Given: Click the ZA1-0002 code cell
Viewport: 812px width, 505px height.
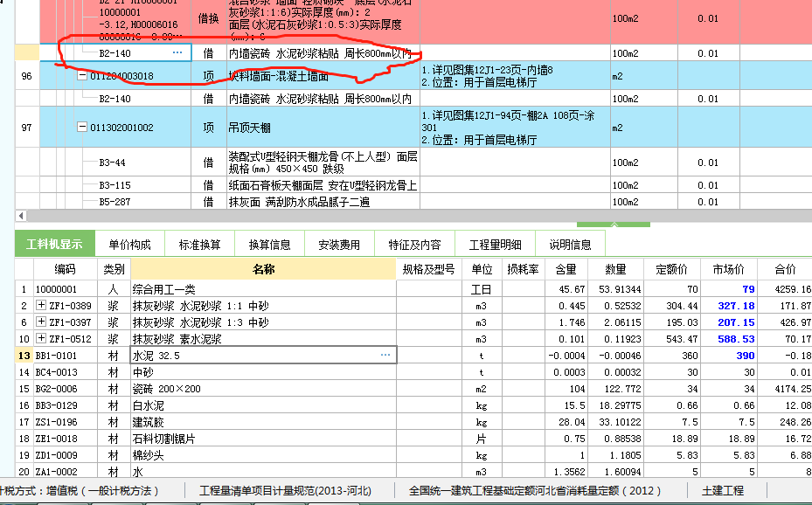Looking at the screenshot, I should (x=66, y=472).
